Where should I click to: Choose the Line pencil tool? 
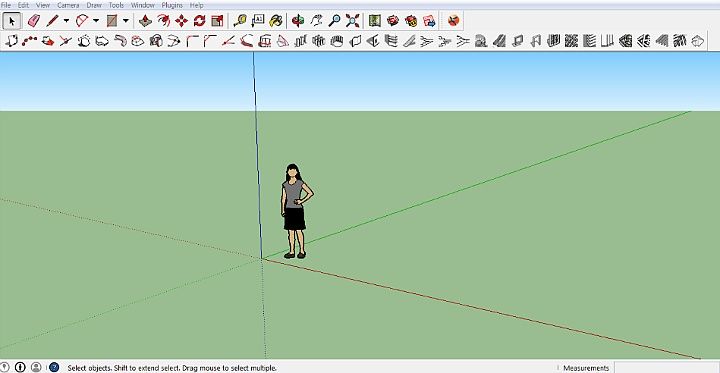(x=53, y=21)
